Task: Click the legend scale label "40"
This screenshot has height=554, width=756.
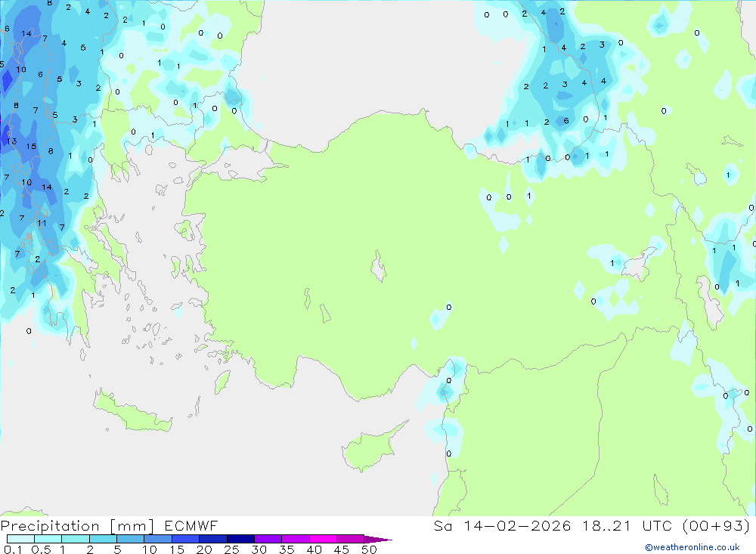Action: point(314,549)
